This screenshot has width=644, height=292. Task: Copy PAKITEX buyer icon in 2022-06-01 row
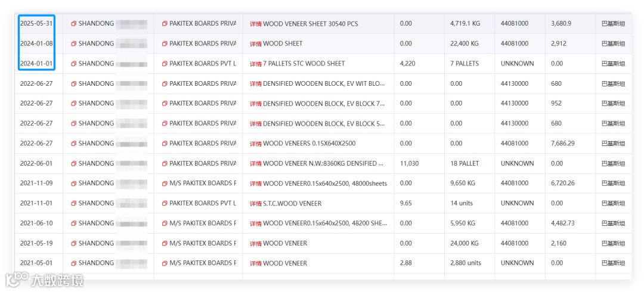click(x=165, y=163)
